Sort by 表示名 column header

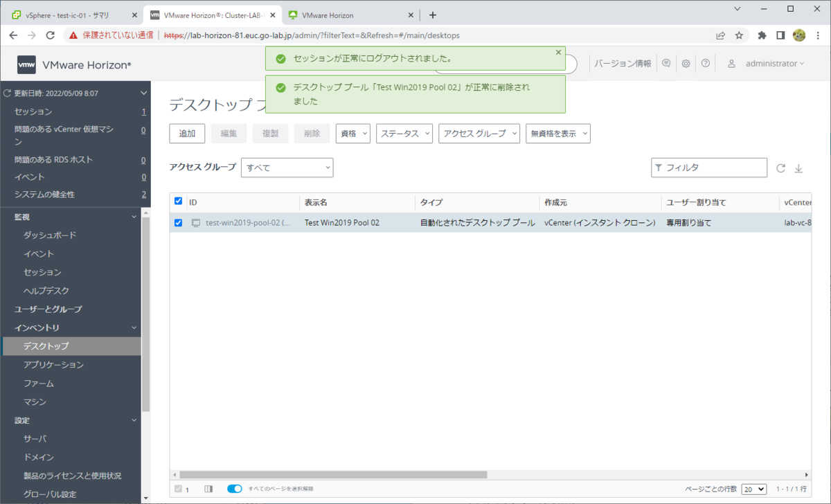pyautogui.click(x=316, y=202)
